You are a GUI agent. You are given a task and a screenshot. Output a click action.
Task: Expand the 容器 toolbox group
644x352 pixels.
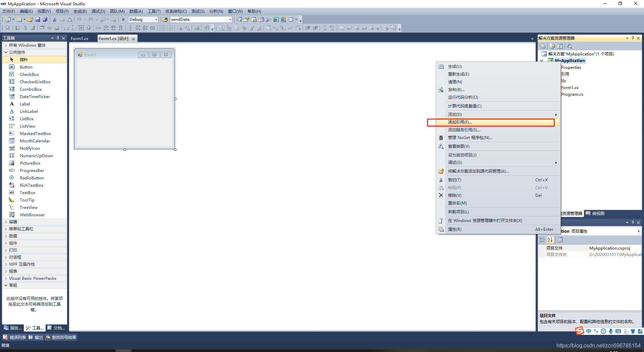pos(6,222)
